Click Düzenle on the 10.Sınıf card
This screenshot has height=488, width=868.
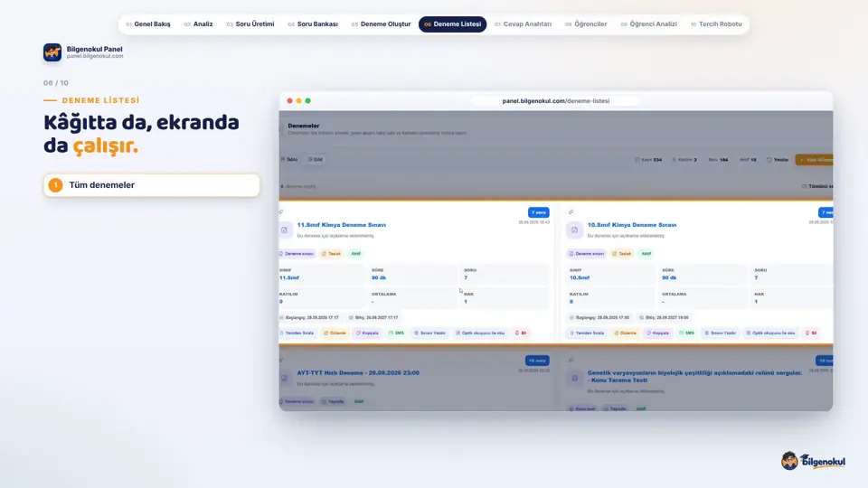[625, 333]
